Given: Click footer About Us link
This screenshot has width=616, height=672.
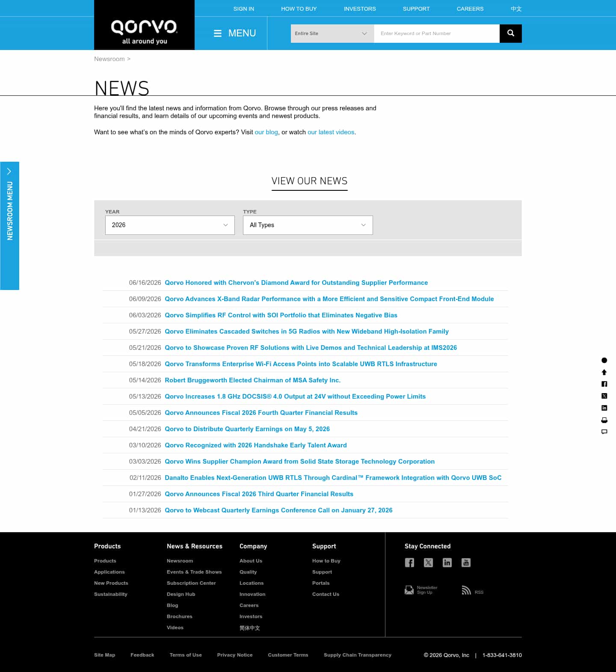Looking at the screenshot, I should [251, 561].
